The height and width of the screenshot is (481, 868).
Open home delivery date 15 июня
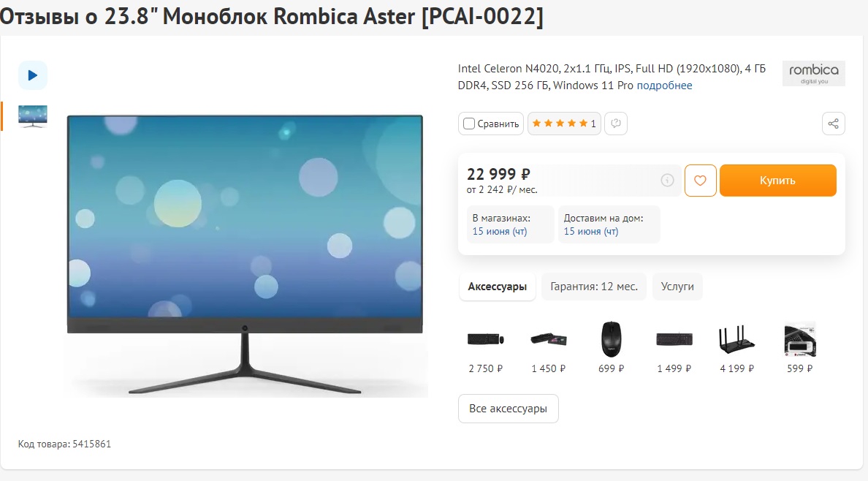pos(590,232)
